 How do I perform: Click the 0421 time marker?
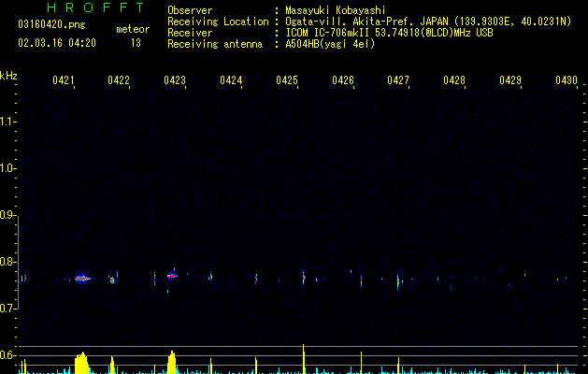[x=63, y=80]
